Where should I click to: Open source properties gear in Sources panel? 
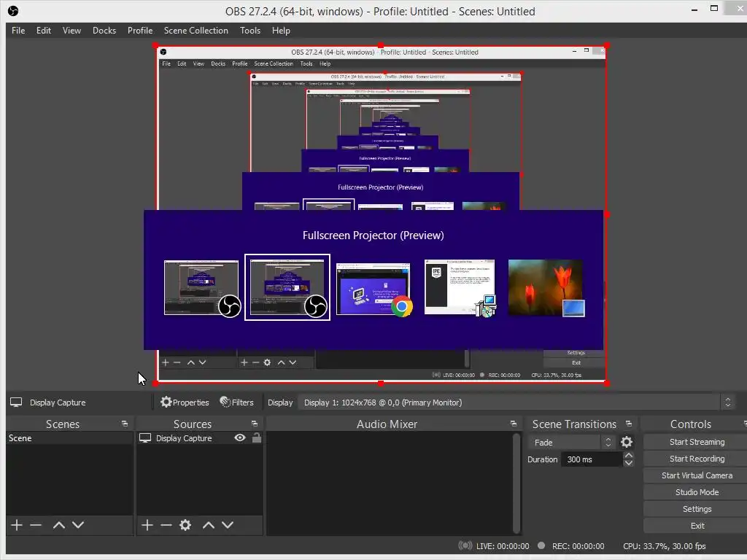coord(185,525)
